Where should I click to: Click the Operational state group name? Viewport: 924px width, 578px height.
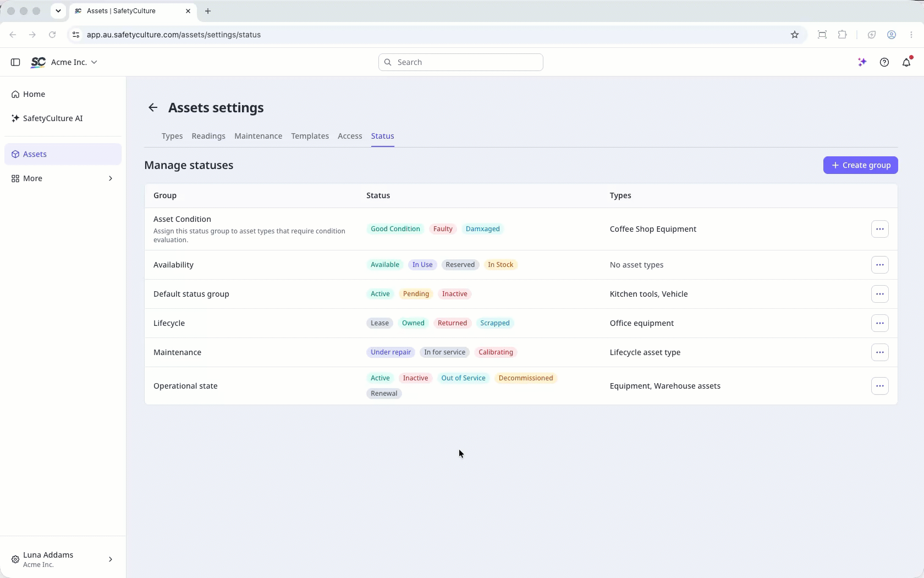(x=185, y=386)
